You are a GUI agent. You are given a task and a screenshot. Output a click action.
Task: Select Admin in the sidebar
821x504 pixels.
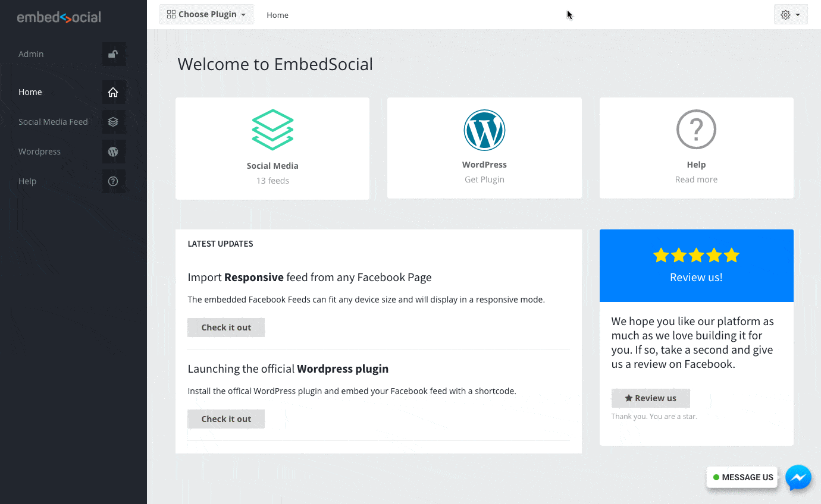[x=31, y=54]
